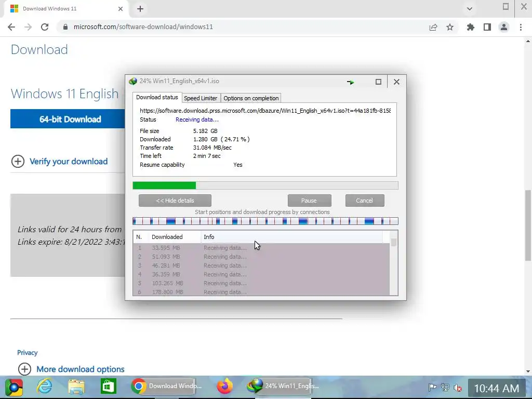Click the green arrow icon in IDM title bar
The width and height of the screenshot is (532, 399).
point(351,82)
